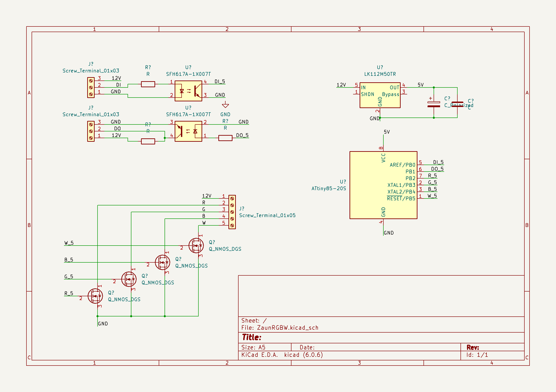Click the Screw_Terminal_01x05 value text

coord(267,215)
